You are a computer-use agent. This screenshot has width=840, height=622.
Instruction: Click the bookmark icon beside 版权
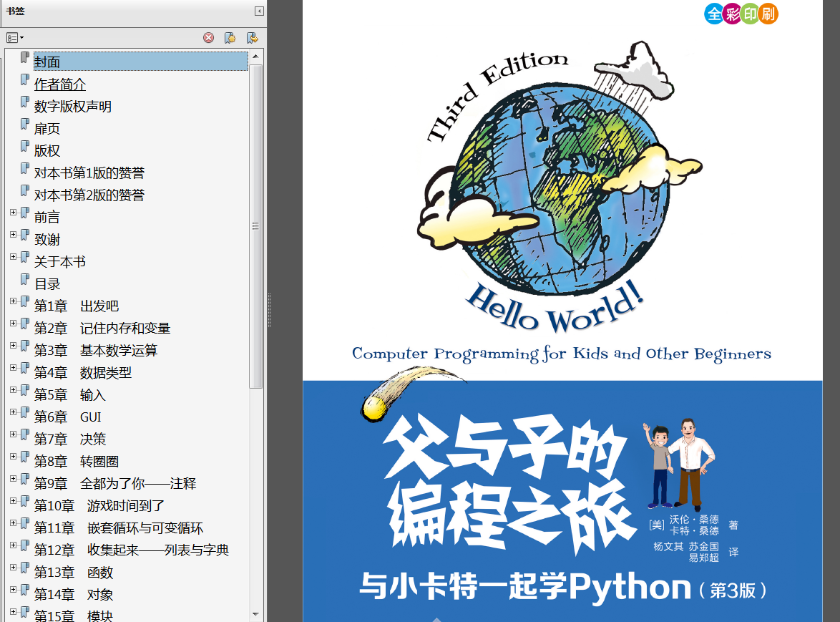point(24,146)
